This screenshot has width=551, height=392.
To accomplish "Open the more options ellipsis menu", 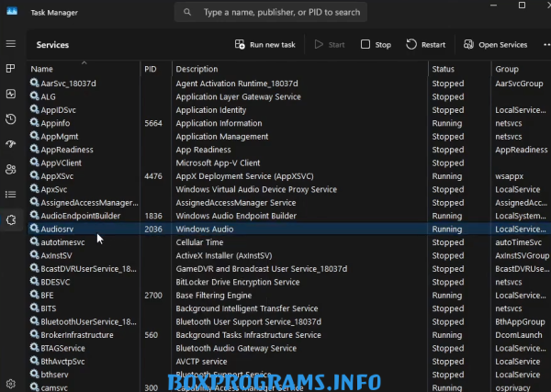I will click(x=546, y=45).
